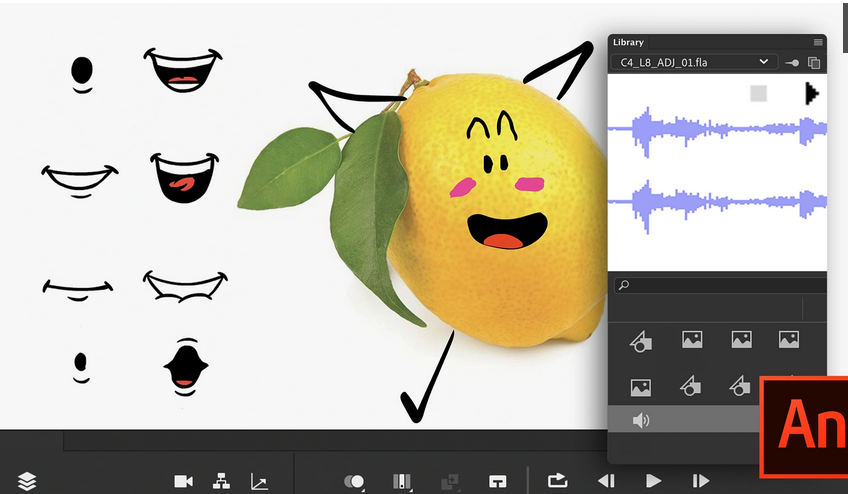Select the wavy-lipped grin mouth outline

coord(185,286)
